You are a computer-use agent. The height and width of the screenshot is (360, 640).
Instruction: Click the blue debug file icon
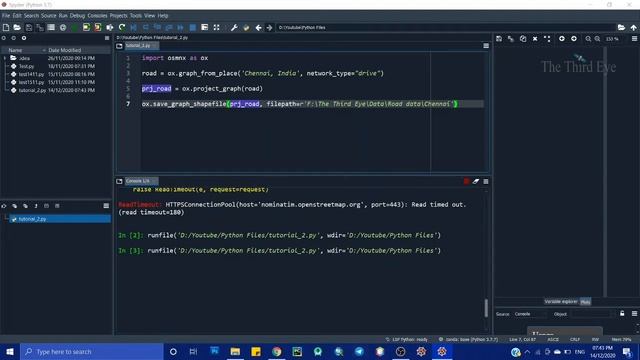point(133,27)
